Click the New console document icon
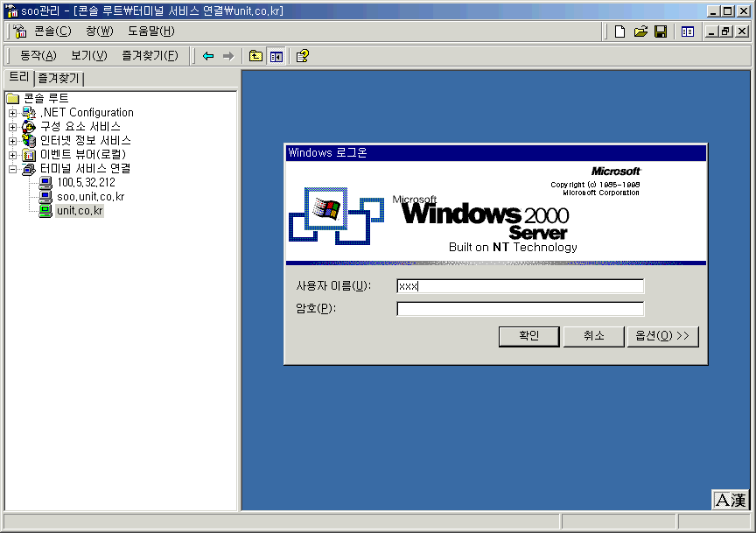756x533 pixels. [620, 32]
